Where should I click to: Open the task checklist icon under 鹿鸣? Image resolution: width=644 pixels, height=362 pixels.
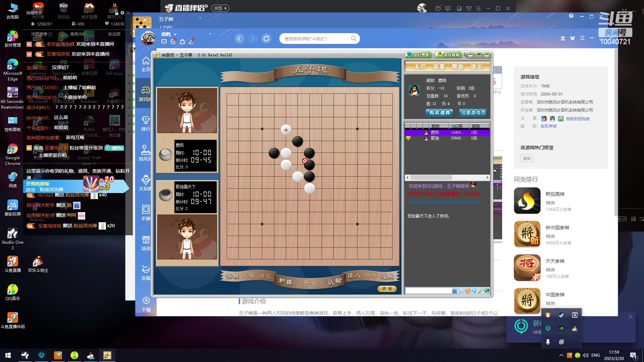173,42
